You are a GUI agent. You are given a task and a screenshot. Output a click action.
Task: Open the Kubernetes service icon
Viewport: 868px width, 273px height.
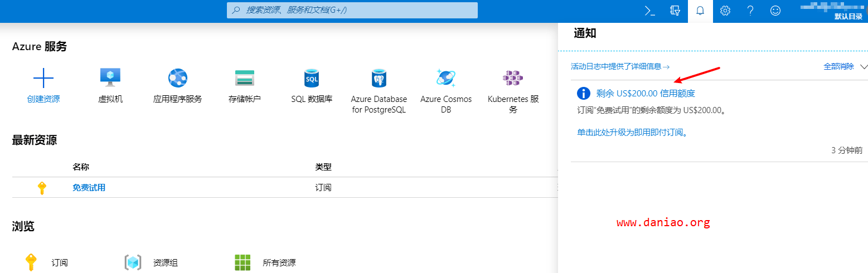pos(513,79)
